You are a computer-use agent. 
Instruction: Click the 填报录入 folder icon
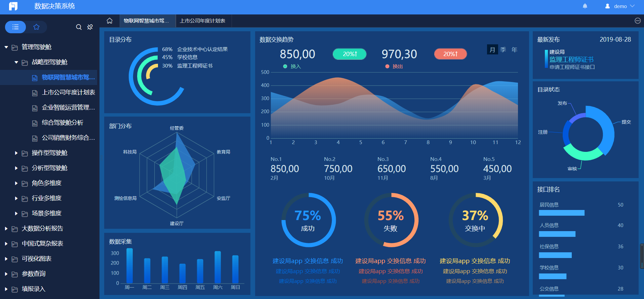point(15,289)
